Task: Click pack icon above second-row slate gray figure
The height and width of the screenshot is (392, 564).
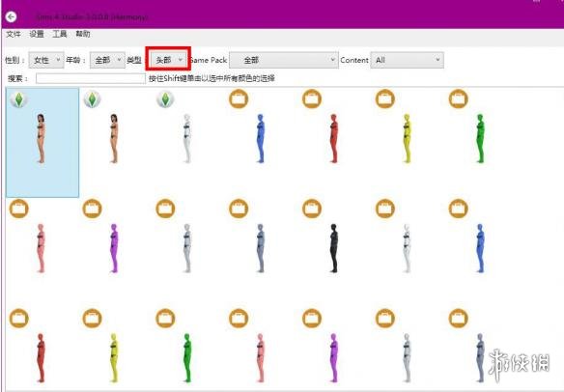Action: [x=239, y=209]
